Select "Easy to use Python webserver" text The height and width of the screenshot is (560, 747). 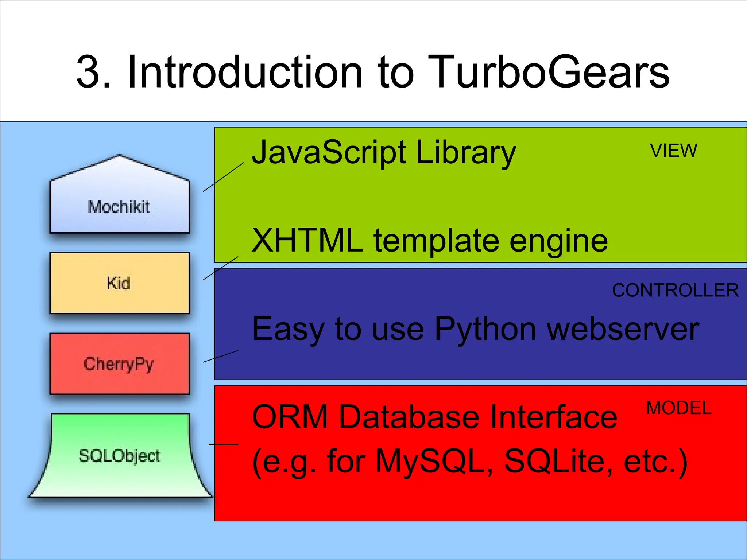476,330
